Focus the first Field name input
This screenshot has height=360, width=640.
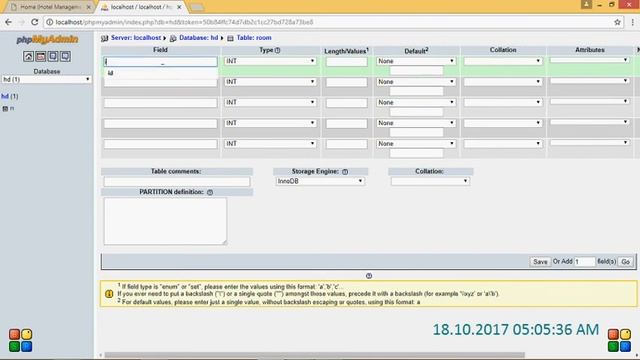pos(160,62)
